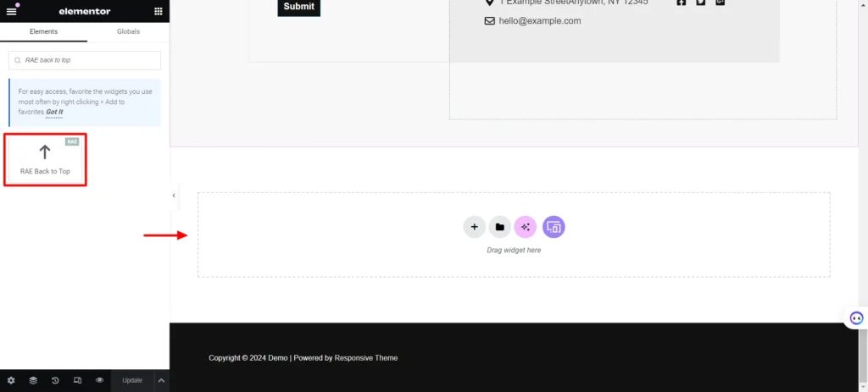Open the floating chatbot assistant icon
The height and width of the screenshot is (392, 868).
pos(856,317)
